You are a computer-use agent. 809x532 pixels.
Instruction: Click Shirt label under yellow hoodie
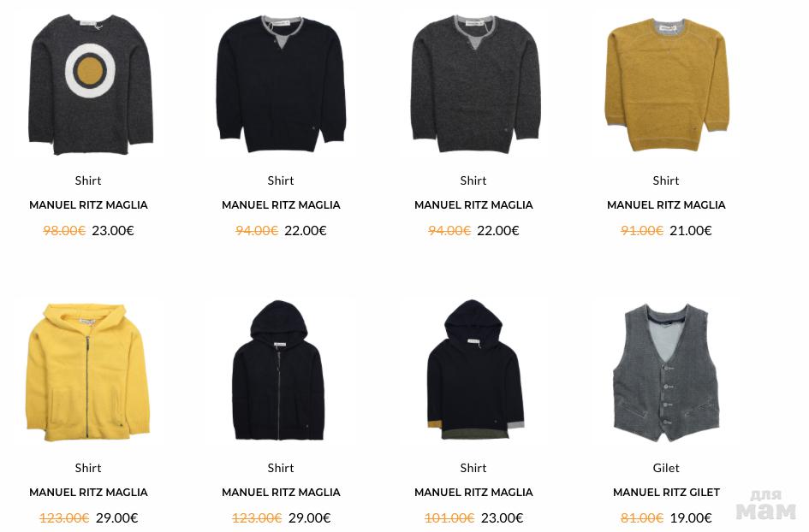88,468
